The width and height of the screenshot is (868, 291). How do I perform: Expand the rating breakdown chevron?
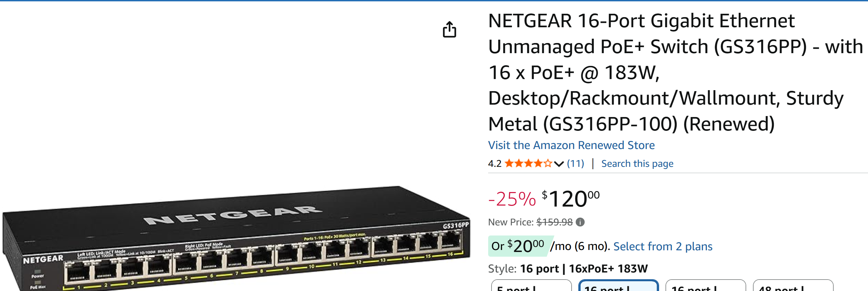click(559, 164)
